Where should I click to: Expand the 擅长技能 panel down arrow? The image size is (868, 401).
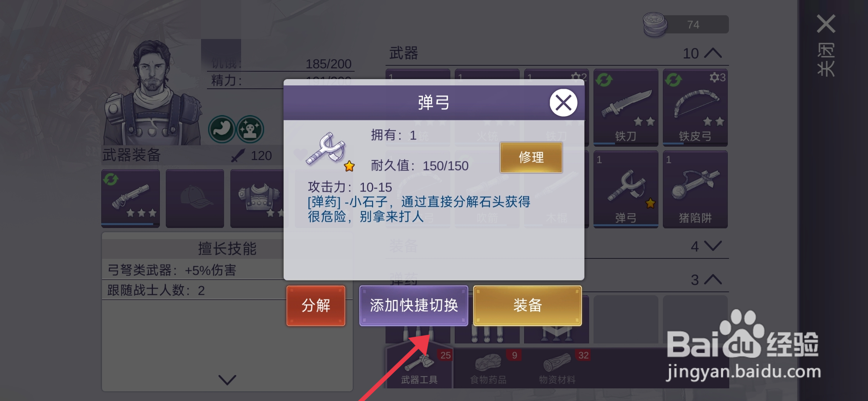(227, 379)
